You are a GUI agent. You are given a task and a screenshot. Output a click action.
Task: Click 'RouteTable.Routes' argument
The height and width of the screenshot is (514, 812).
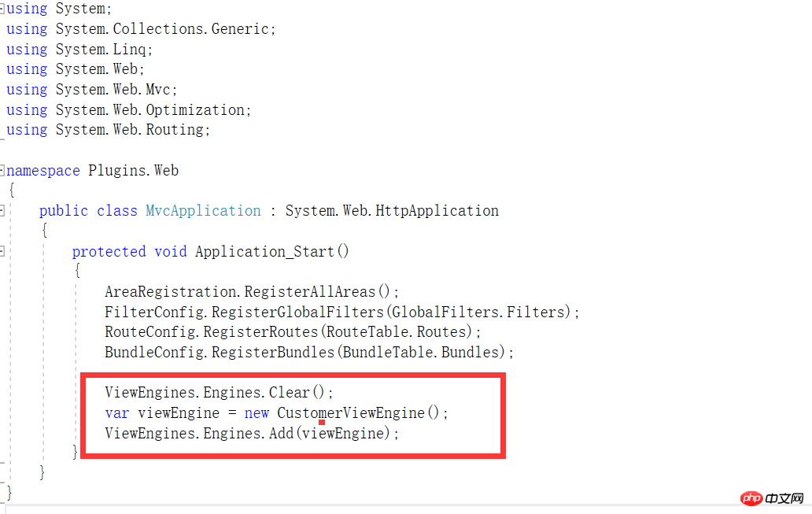click(396, 331)
